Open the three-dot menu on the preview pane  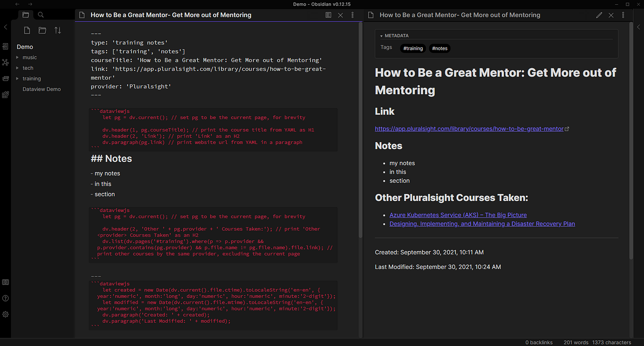[623, 15]
